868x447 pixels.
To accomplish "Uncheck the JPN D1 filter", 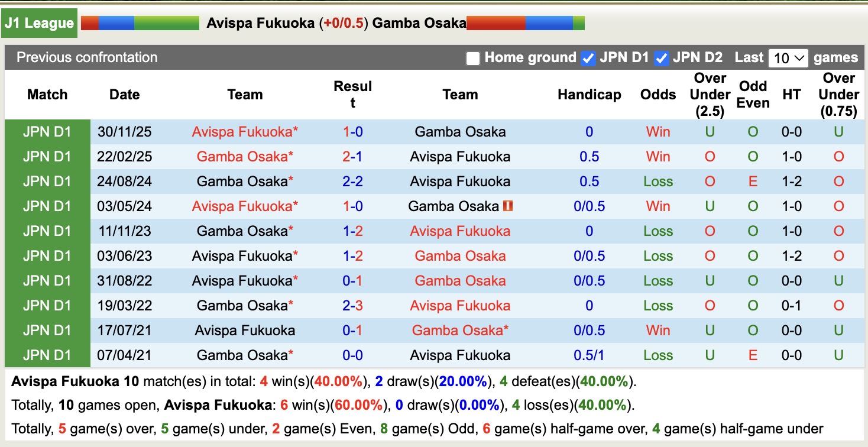I will (x=588, y=57).
